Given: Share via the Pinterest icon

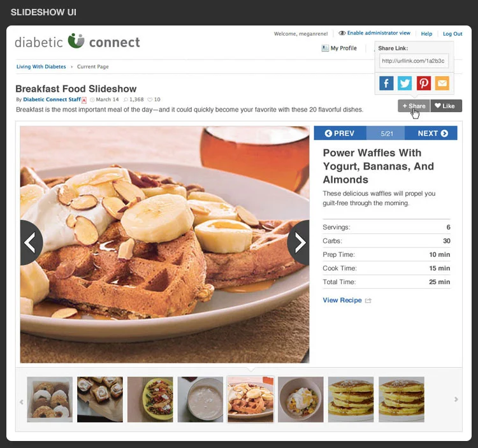Looking at the screenshot, I should click(x=424, y=83).
